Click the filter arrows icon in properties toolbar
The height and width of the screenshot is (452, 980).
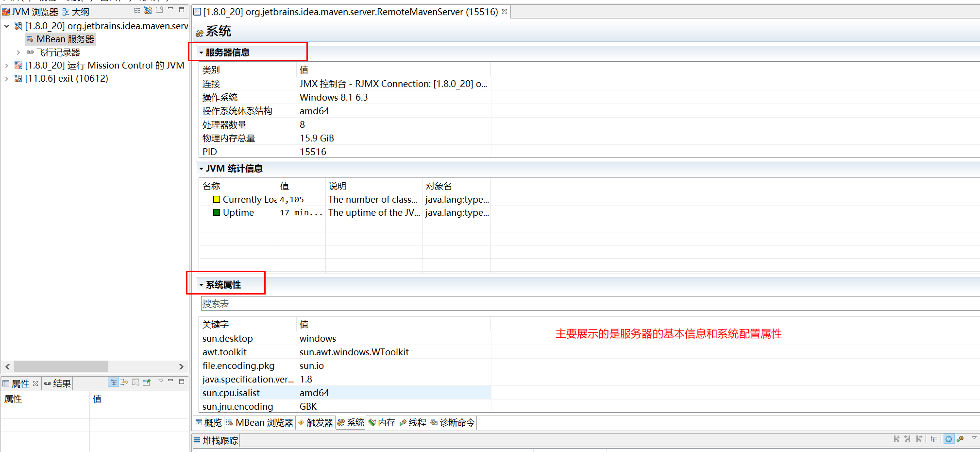(124, 382)
